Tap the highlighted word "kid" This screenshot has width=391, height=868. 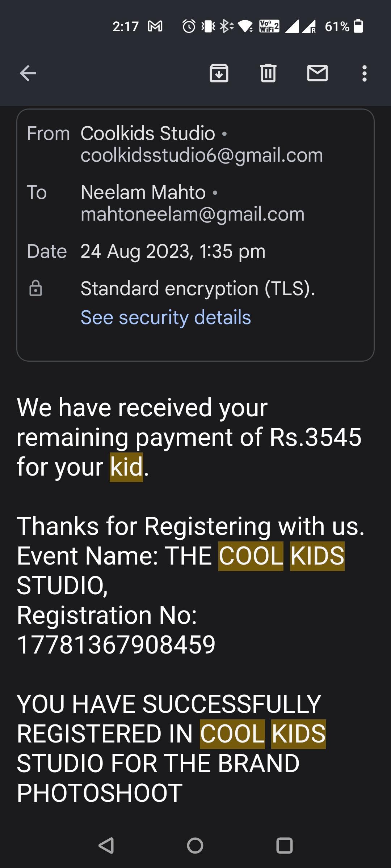(126, 467)
